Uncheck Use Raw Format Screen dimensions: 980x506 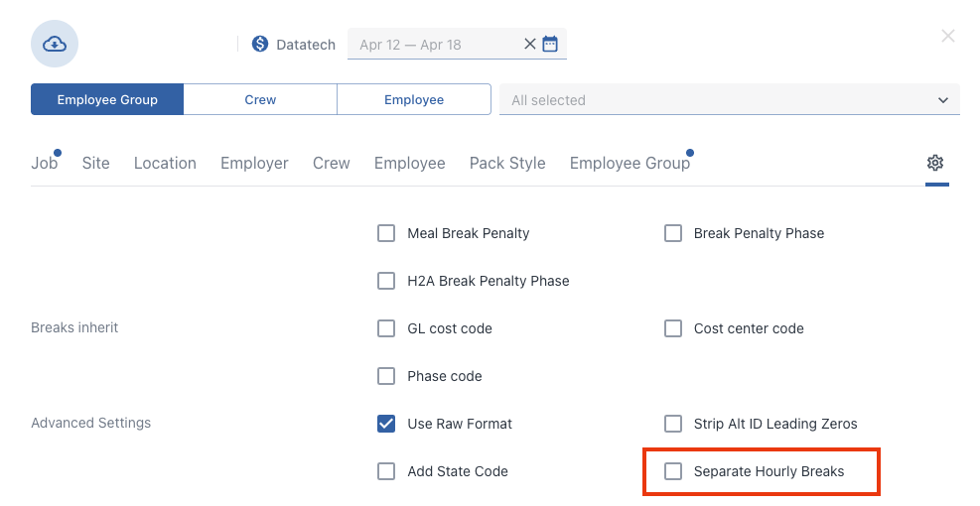tap(386, 424)
